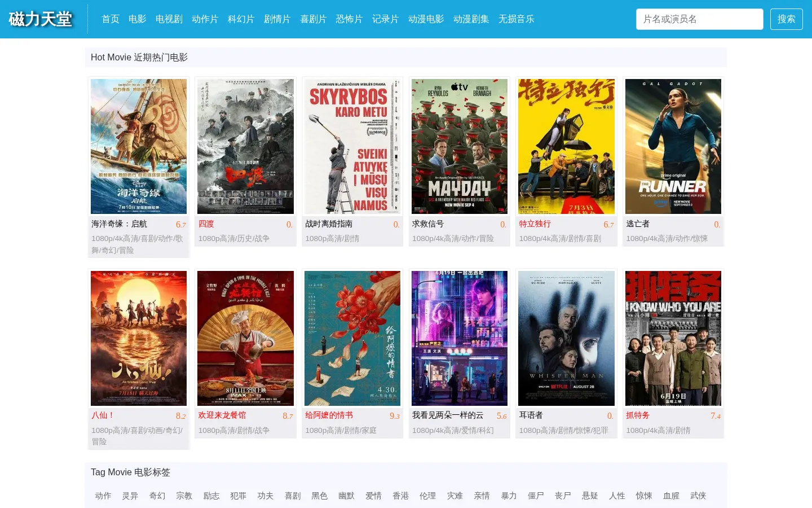Open the 特立独行 poster image
Image resolution: width=812 pixels, height=508 pixels.
point(566,146)
